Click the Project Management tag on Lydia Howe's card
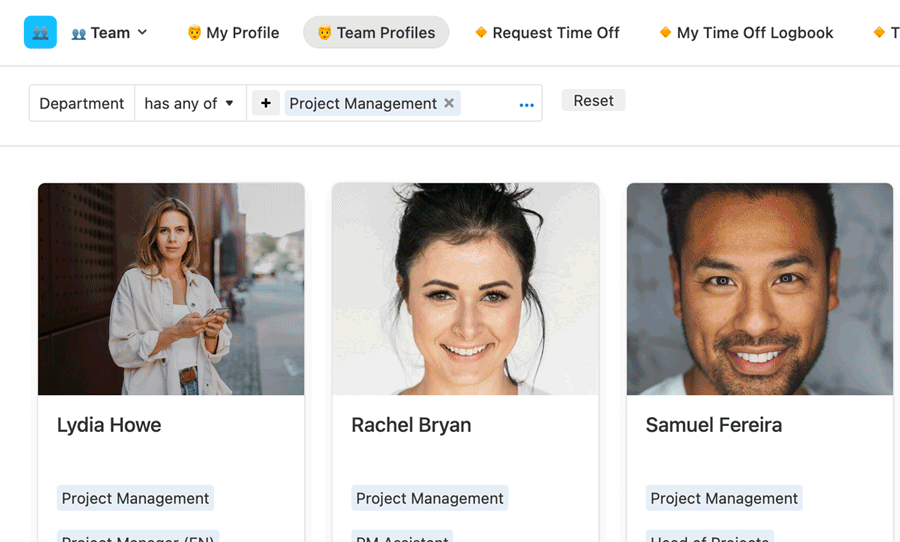 (x=135, y=498)
